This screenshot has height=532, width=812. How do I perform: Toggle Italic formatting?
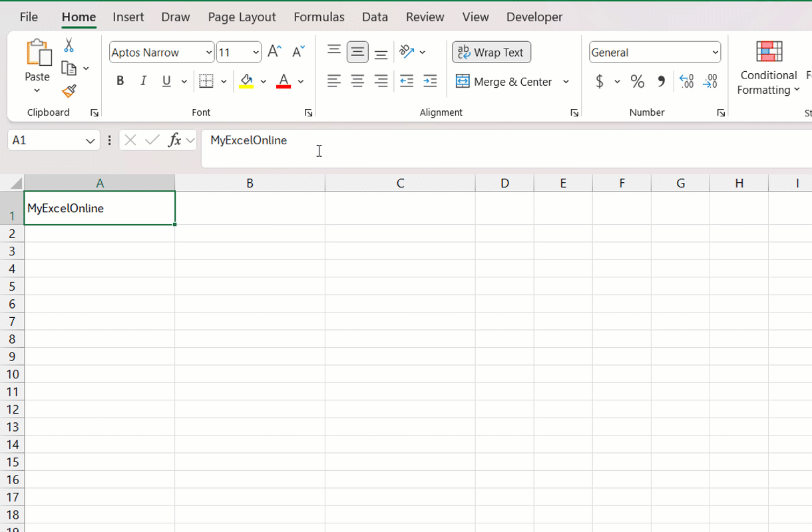[x=143, y=81]
